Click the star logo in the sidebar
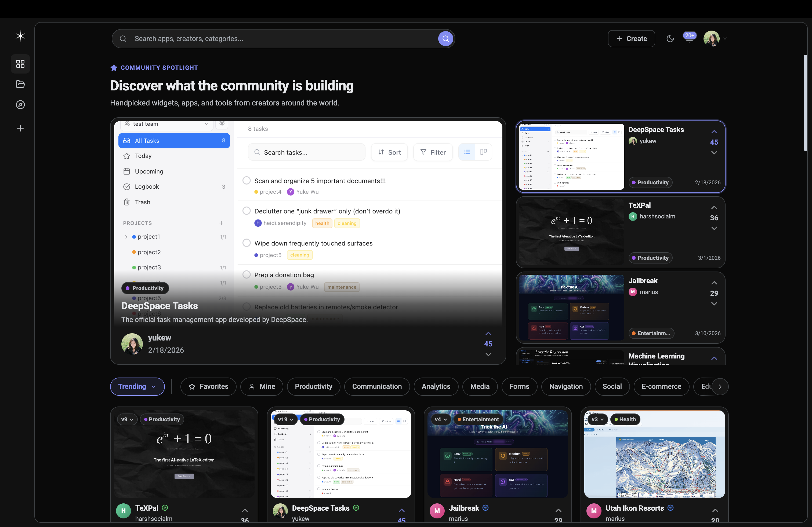This screenshot has height=527, width=812. pos(20,36)
